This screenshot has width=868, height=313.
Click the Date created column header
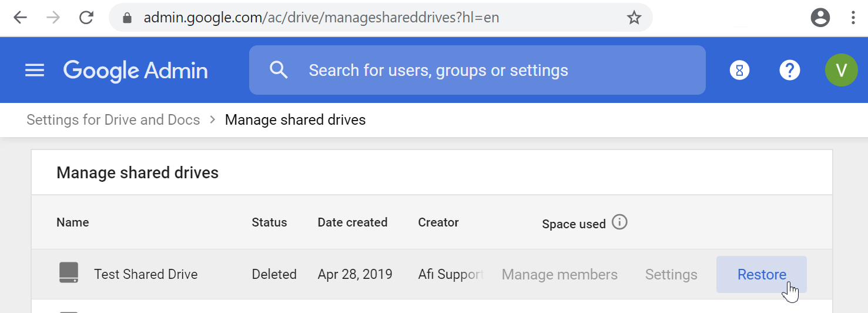click(x=353, y=222)
